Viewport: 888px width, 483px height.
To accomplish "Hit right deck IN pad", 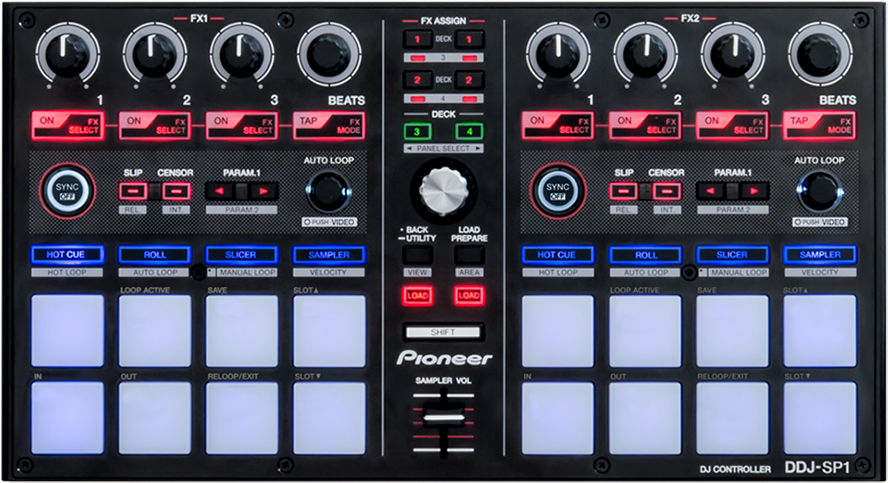I will tap(558, 418).
